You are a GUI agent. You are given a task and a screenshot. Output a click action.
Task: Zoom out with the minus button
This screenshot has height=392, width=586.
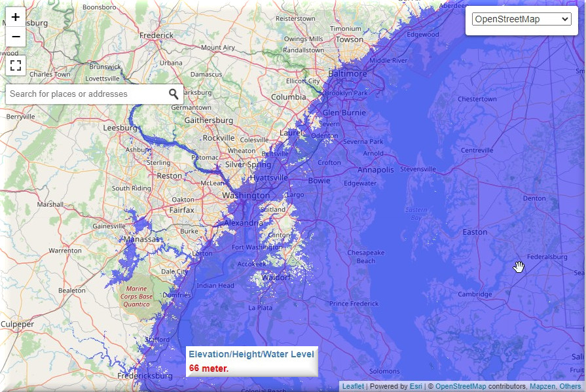point(16,37)
